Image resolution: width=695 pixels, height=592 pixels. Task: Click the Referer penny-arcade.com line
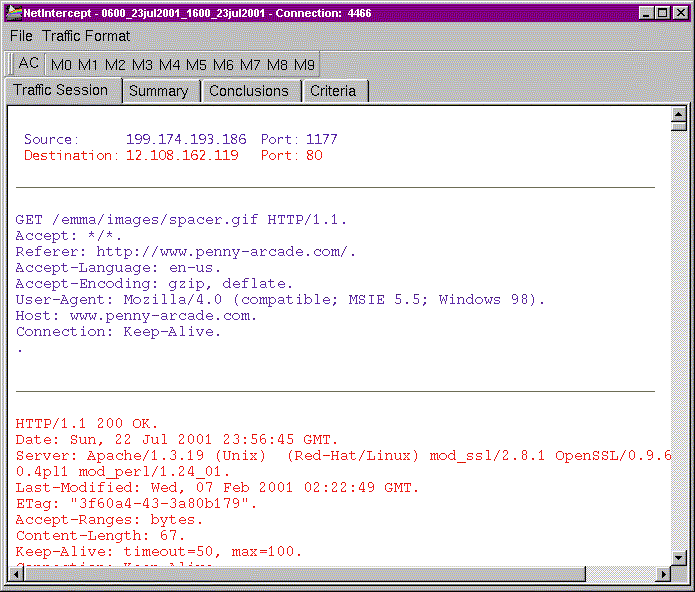186,252
